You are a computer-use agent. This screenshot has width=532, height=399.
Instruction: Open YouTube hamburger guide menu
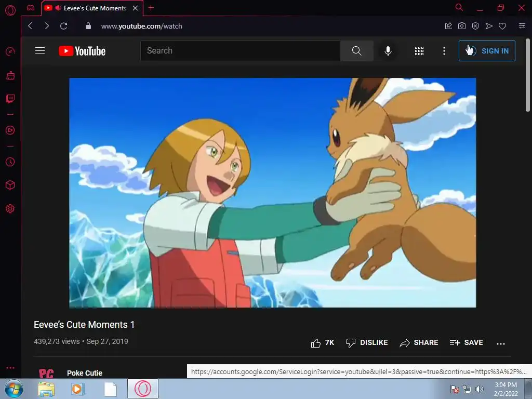[40, 51]
